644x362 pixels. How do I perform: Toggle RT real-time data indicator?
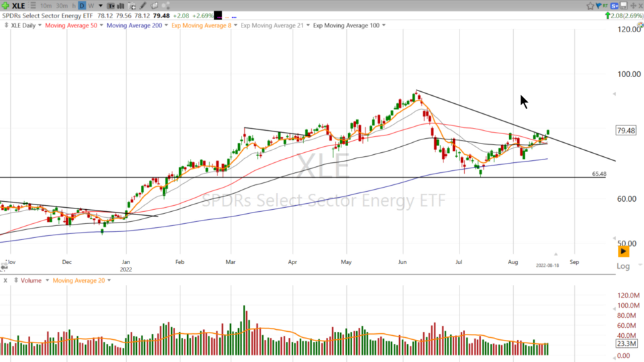point(605,5)
